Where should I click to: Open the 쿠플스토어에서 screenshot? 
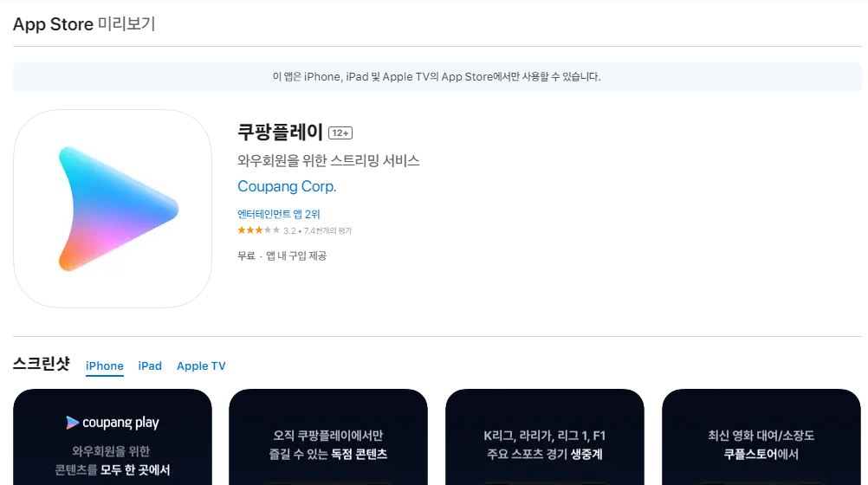tap(761, 436)
